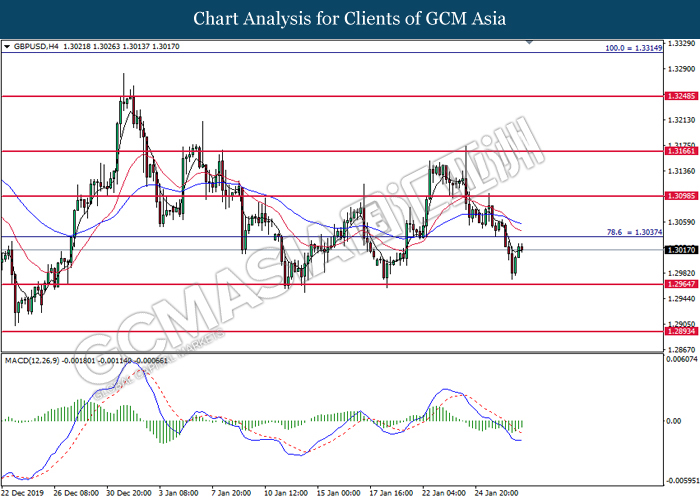Click the chart shift triangle marker at top

click(529, 42)
